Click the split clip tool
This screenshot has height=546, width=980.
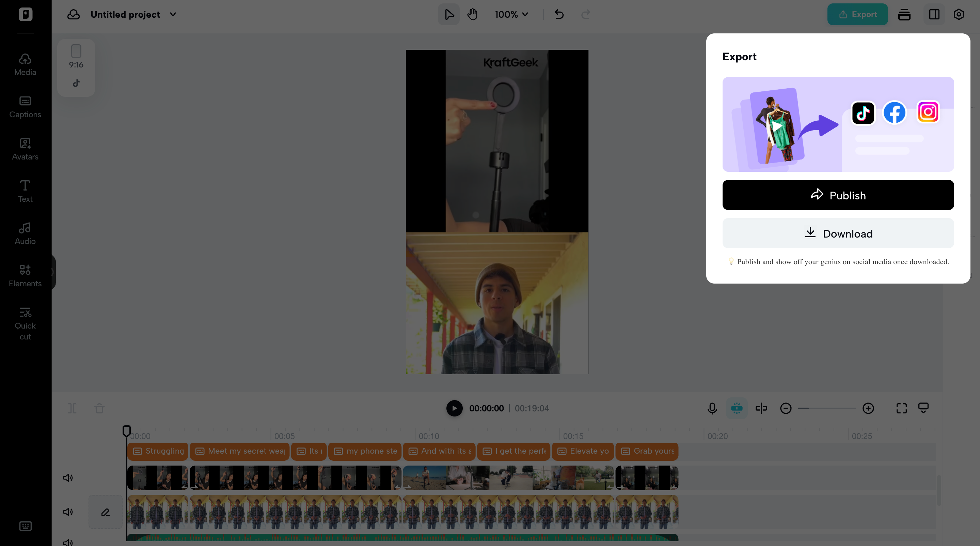pyautogui.click(x=72, y=408)
